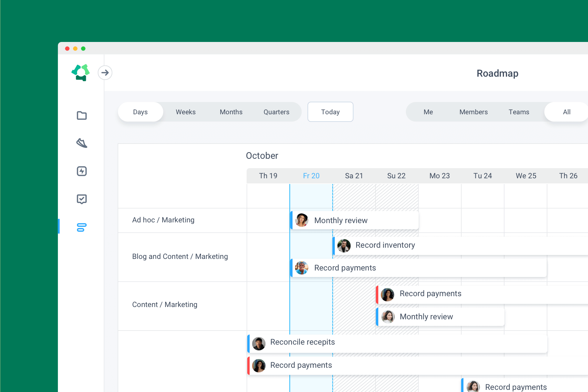Enable the Teams filter
588x392 pixels.
click(x=519, y=112)
